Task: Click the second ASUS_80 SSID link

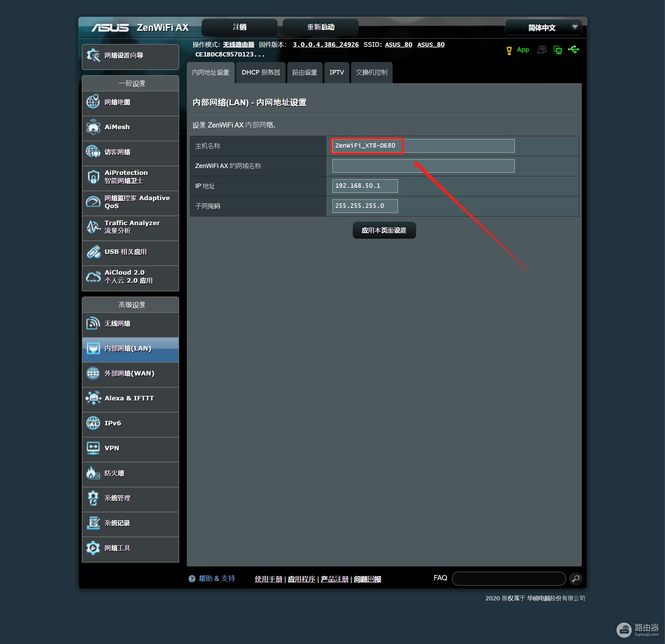Action: [431, 45]
